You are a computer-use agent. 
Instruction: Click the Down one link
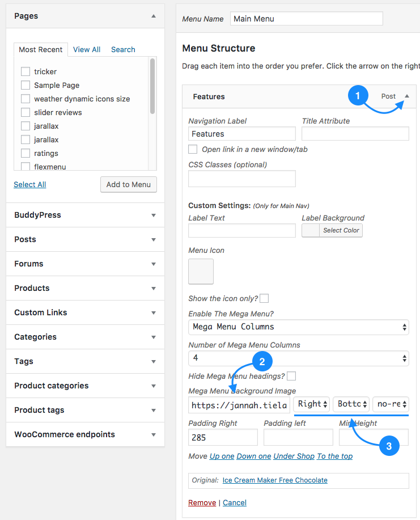tap(254, 456)
